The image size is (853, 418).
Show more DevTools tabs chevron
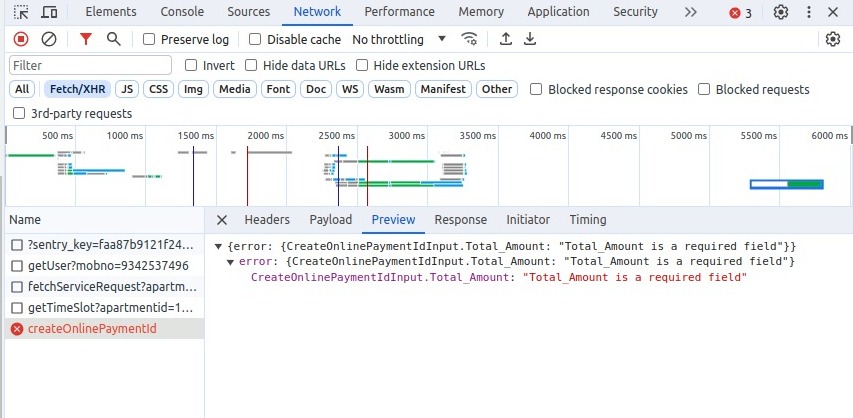click(x=691, y=13)
